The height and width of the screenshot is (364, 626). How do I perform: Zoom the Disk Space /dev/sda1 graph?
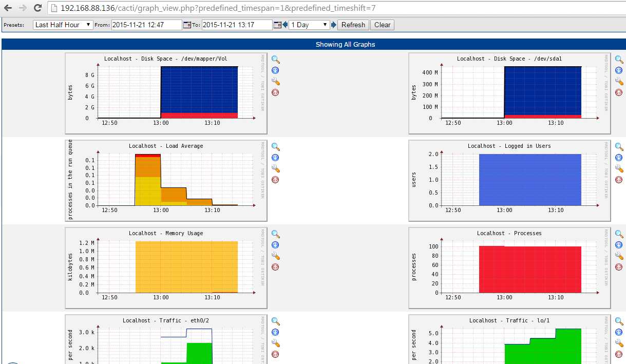coord(619,60)
